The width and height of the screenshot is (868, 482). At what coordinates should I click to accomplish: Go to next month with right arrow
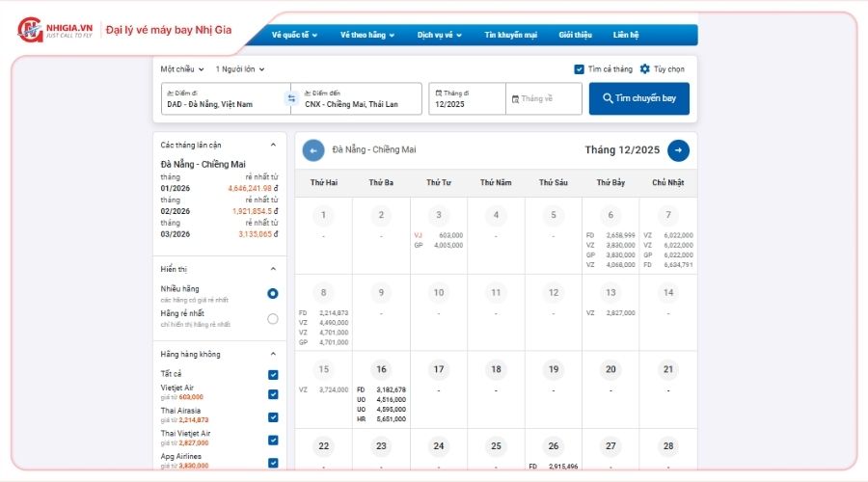678,150
